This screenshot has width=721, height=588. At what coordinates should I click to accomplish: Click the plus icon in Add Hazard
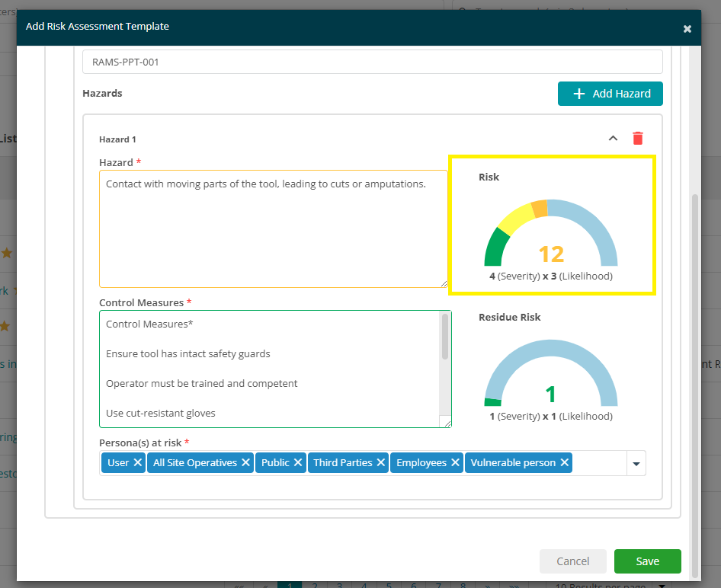579,94
